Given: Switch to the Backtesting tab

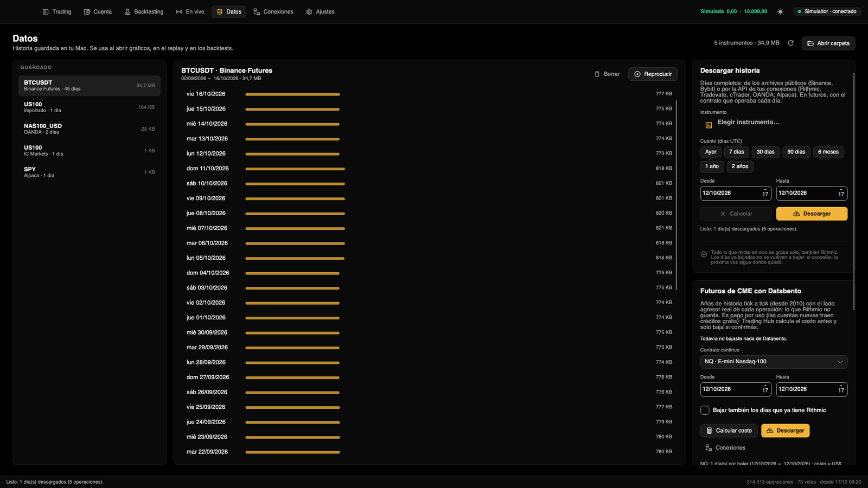Looking at the screenshot, I should pos(144,11).
